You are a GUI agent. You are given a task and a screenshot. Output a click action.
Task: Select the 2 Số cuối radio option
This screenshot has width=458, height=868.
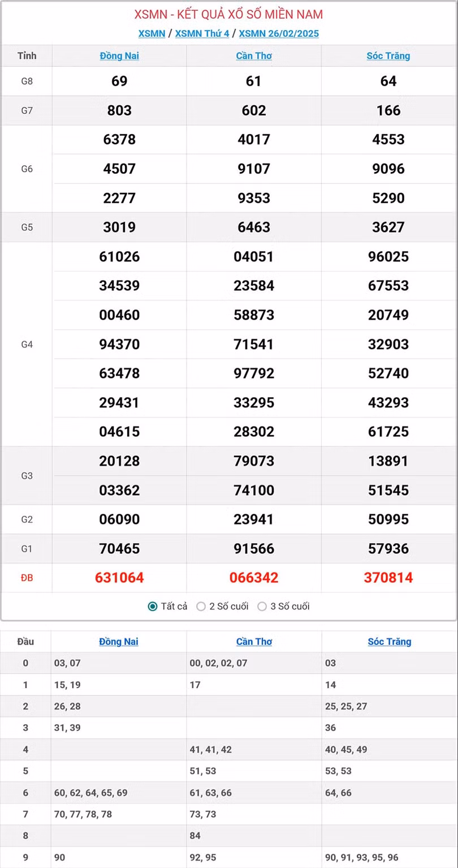click(201, 607)
